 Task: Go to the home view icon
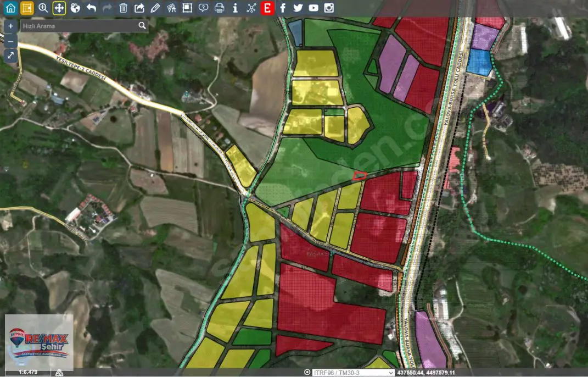coord(10,8)
